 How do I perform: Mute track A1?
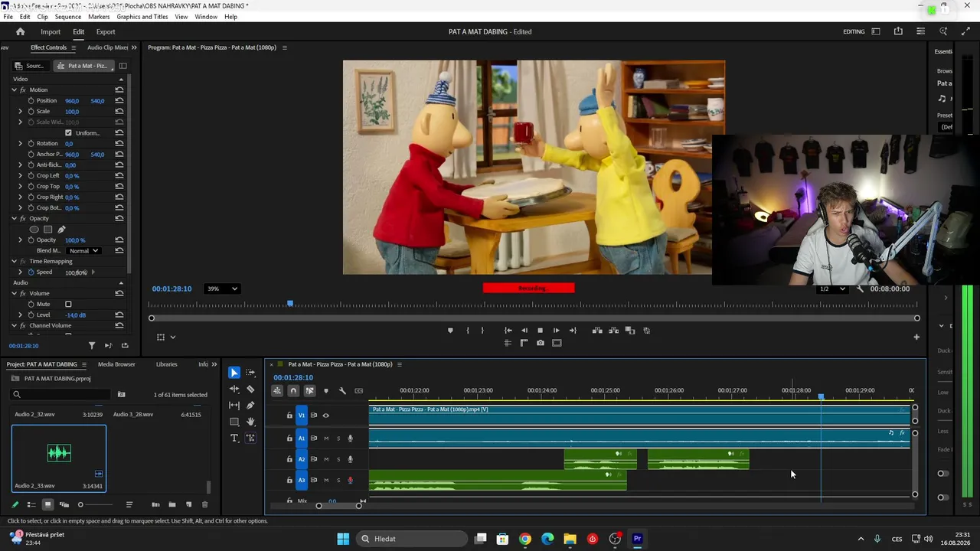tap(326, 439)
